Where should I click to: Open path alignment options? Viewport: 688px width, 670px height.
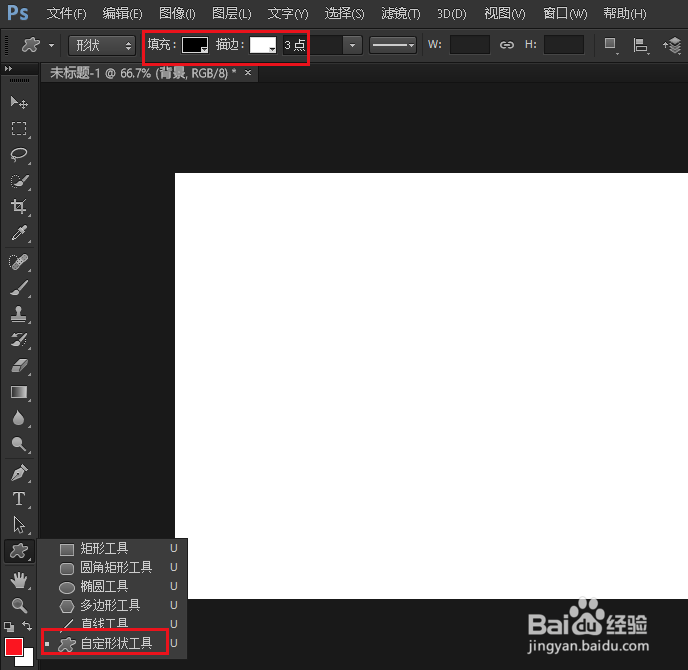(641, 45)
